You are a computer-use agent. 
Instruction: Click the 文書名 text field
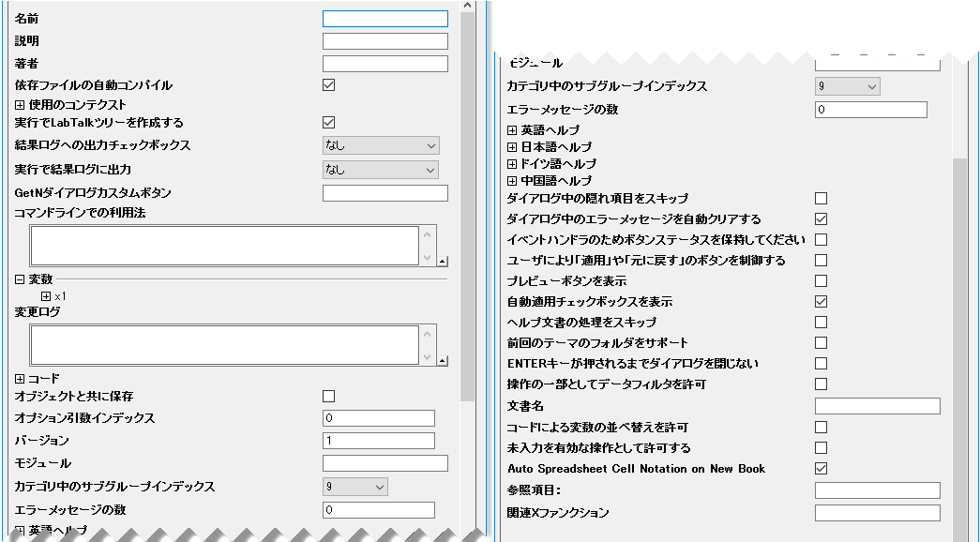coord(878,406)
